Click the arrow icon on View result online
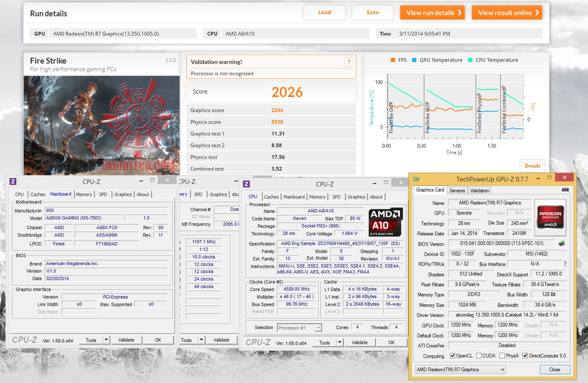Screen dimensions: 588x383 [x=537, y=13]
